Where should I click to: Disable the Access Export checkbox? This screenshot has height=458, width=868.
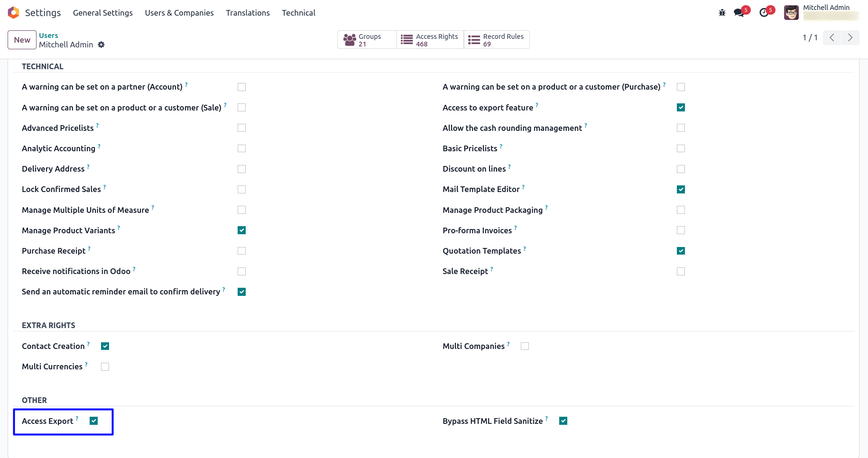click(94, 421)
